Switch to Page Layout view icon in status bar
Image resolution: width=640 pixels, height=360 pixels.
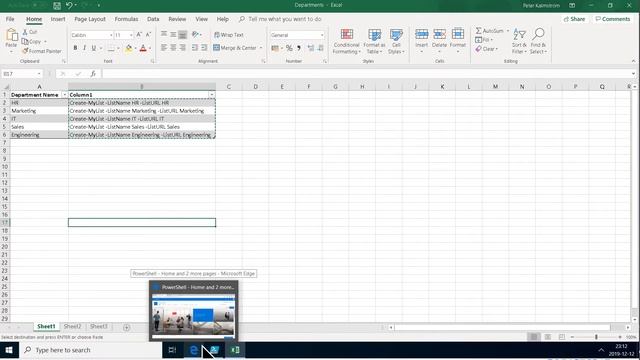548,337
